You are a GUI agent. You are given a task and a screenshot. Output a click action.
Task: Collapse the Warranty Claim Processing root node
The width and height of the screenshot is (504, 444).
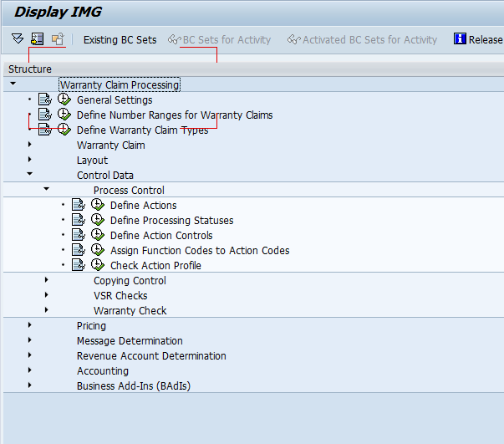(13, 84)
